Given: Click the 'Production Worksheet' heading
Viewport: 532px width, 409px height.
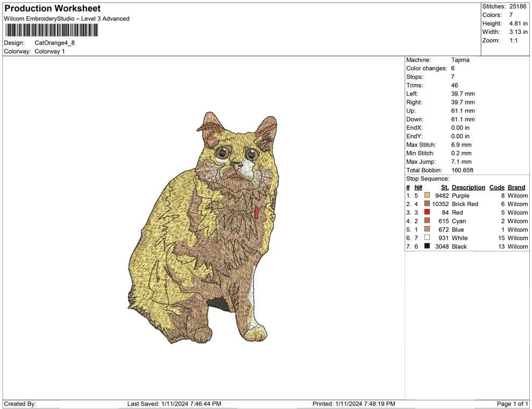Looking at the screenshot, I should coord(53,9).
